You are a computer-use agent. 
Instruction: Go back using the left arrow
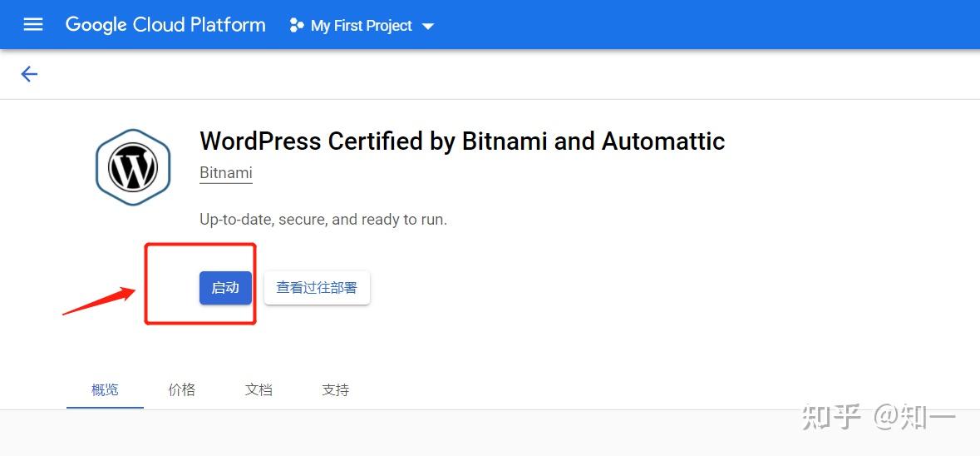coord(29,74)
